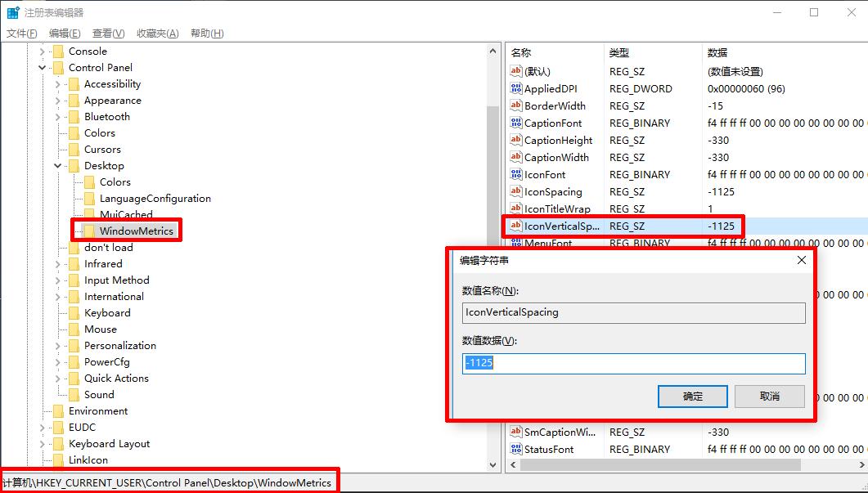The height and width of the screenshot is (493, 868).
Task: Click the 确定 button in the dialog
Action: 692,396
